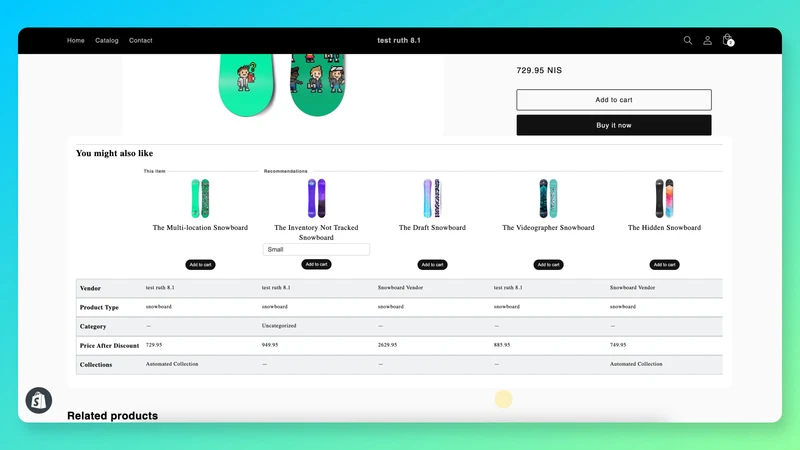Click the Shopify bag badge icon

point(39,401)
